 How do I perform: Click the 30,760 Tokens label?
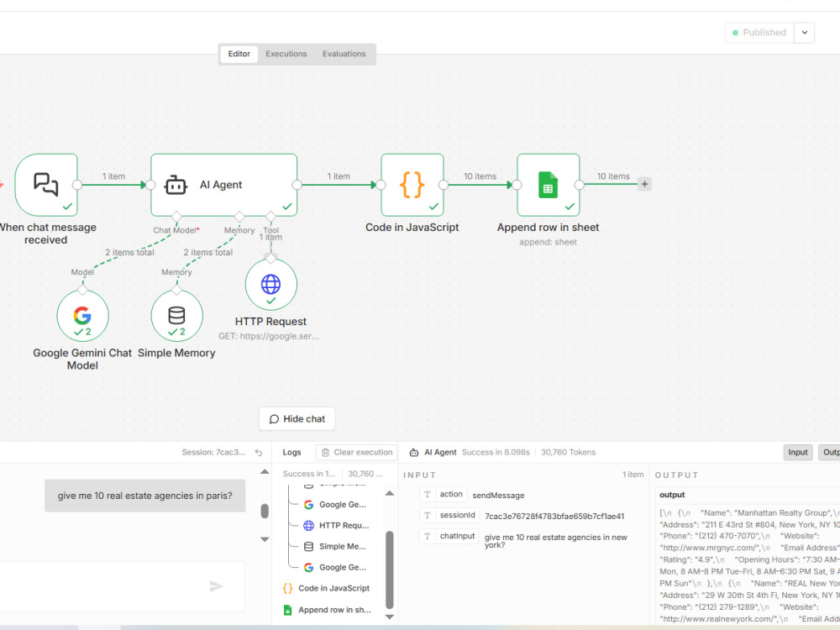click(569, 453)
